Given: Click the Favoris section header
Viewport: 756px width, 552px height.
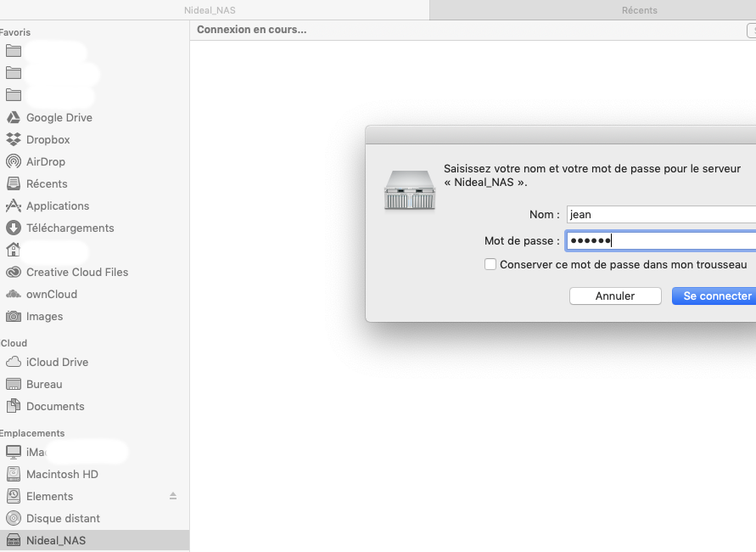Looking at the screenshot, I should coord(15,32).
